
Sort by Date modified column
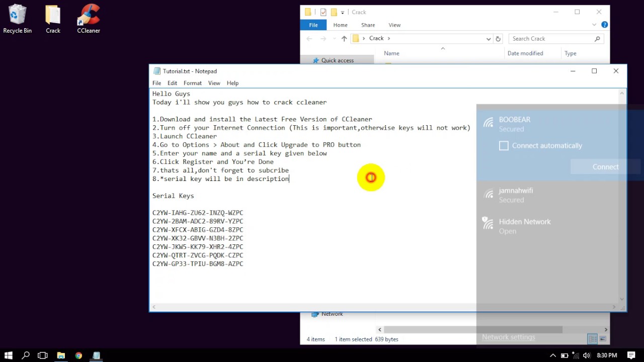pyautogui.click(x=525, y=53)
